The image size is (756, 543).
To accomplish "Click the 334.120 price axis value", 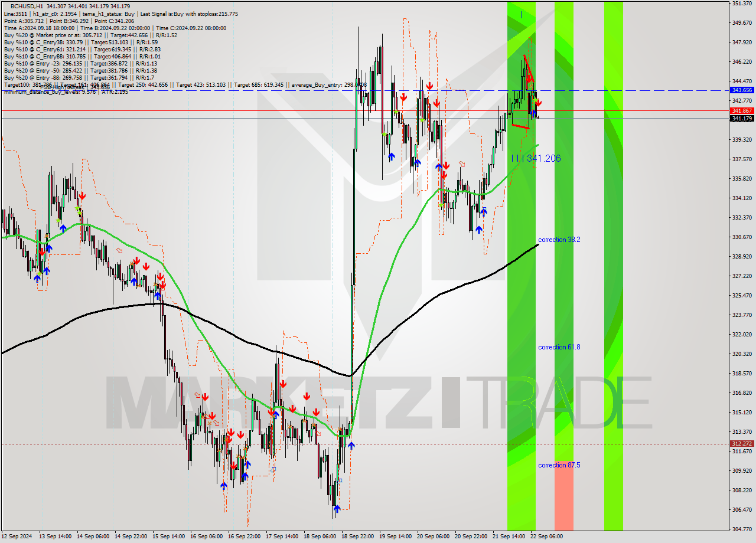I will click(x=742, y=198).
